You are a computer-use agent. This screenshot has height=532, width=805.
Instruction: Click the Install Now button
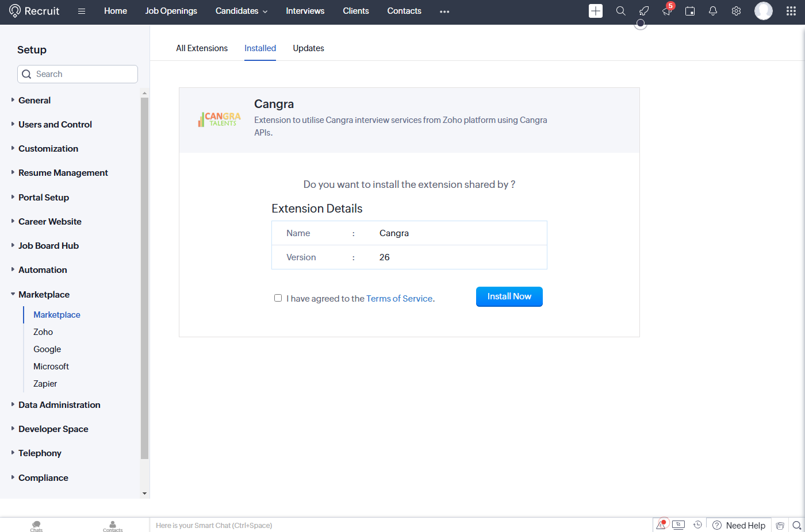(x=509, y=296)
